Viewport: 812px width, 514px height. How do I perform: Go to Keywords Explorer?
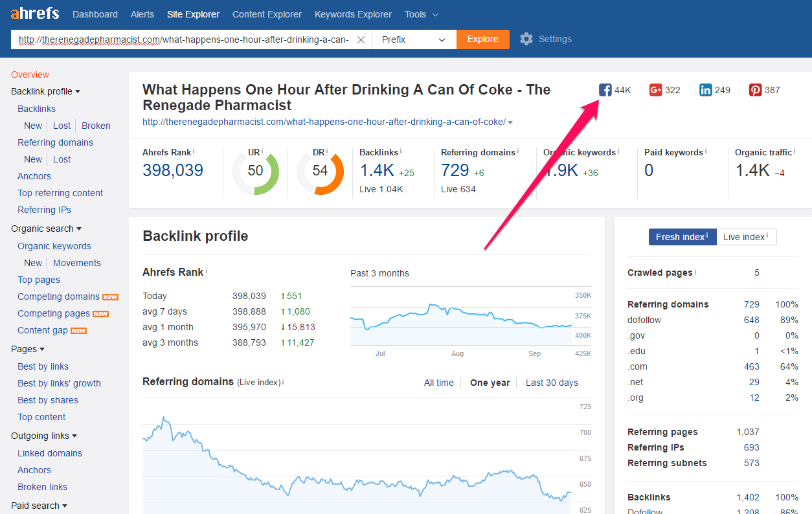[353, 14]
